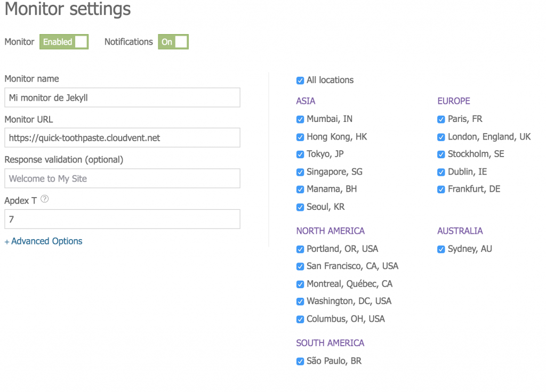Deselect Tokyo, JP location

300,154
